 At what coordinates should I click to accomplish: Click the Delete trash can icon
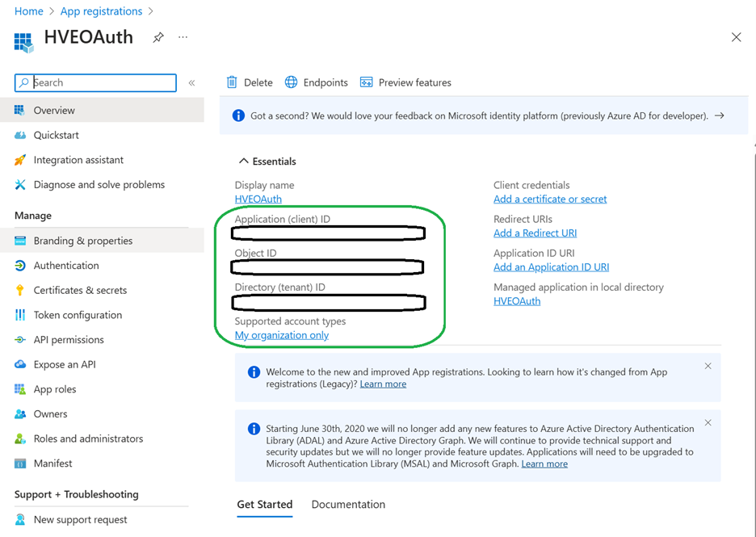[x=232, y=82]
